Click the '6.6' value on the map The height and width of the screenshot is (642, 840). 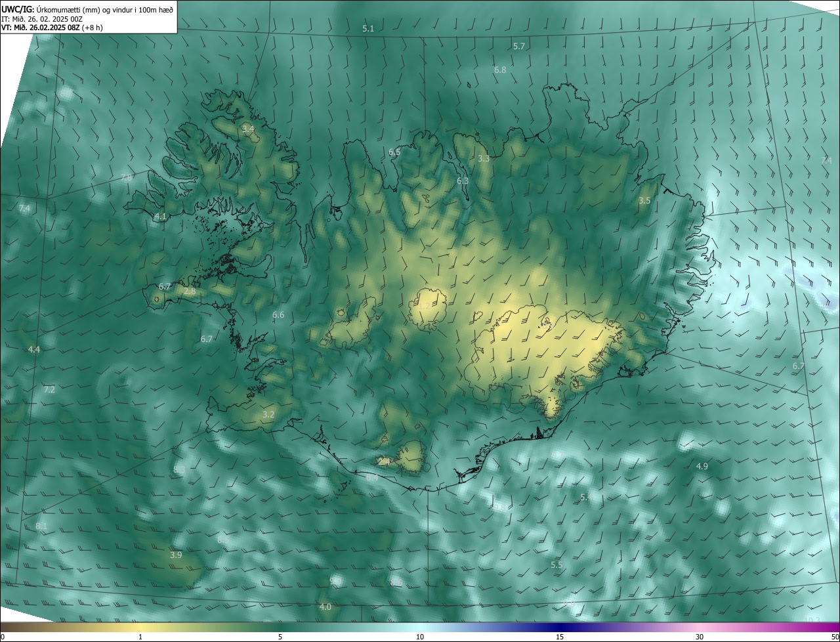coord(278,314)
